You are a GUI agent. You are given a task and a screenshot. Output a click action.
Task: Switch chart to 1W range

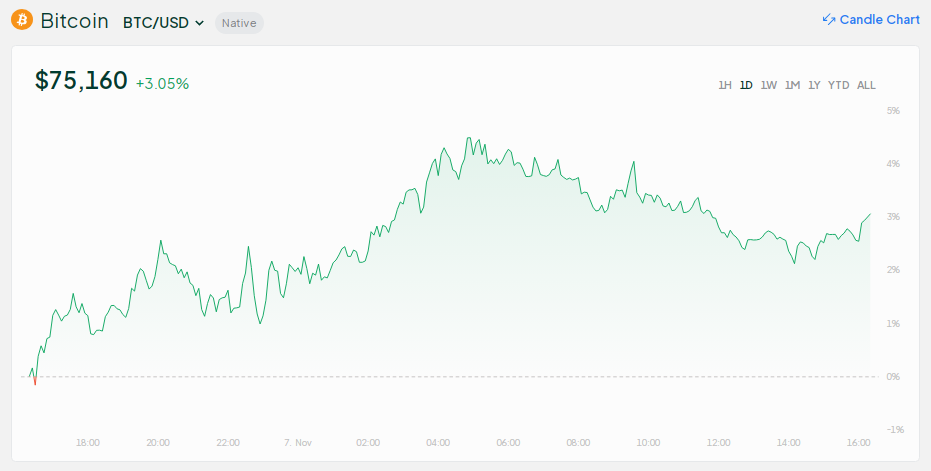tap(768, 85)
